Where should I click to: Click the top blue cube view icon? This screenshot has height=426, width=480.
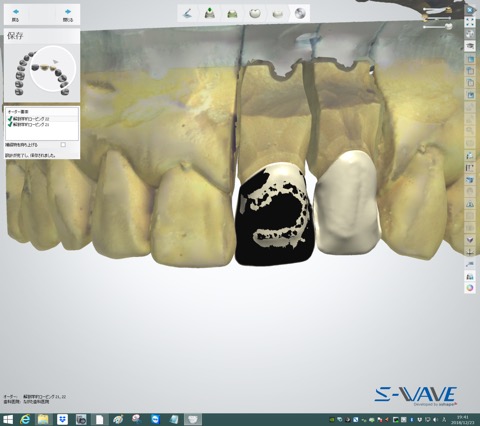point(470,59)
